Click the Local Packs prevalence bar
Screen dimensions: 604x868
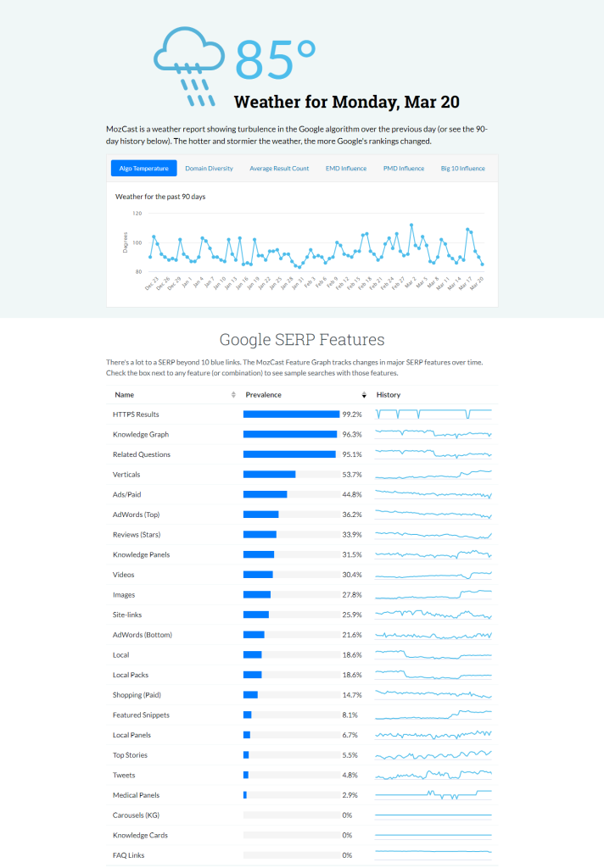click(x=253, y=675)
